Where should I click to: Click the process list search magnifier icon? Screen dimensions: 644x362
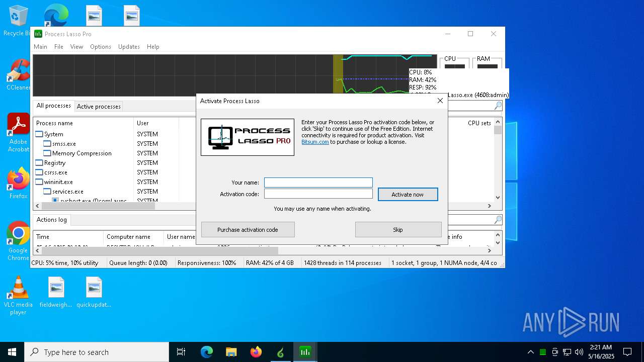tap(498, 106)
